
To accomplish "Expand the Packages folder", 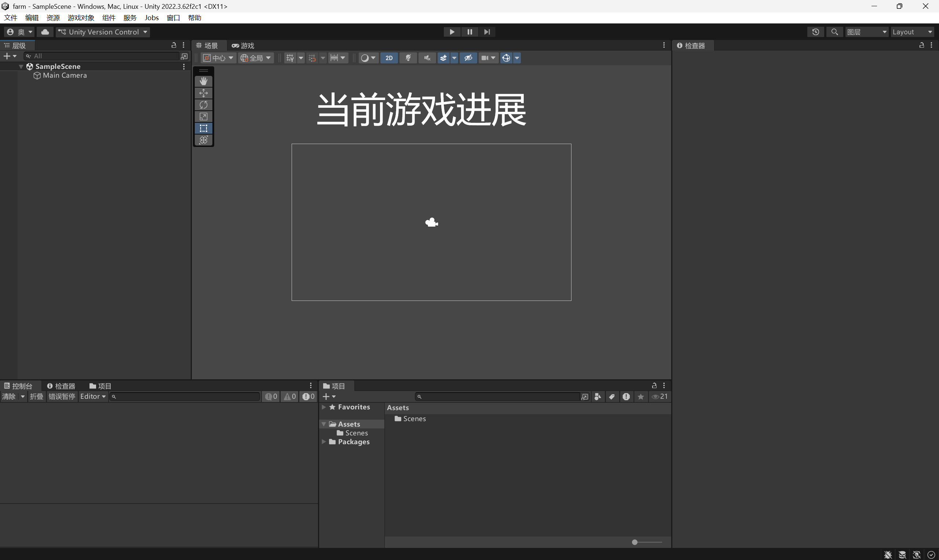I will pyautogui.click(x=324, y=442).
